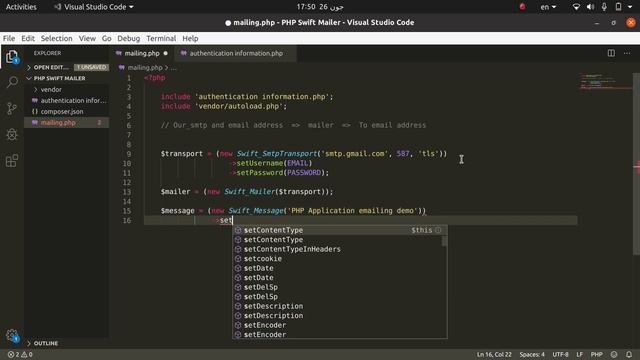The height and width of the screenshot is (360, 640).
Task: Click Spaces: 4 indentation setting
Action: [x=532, y=354]
